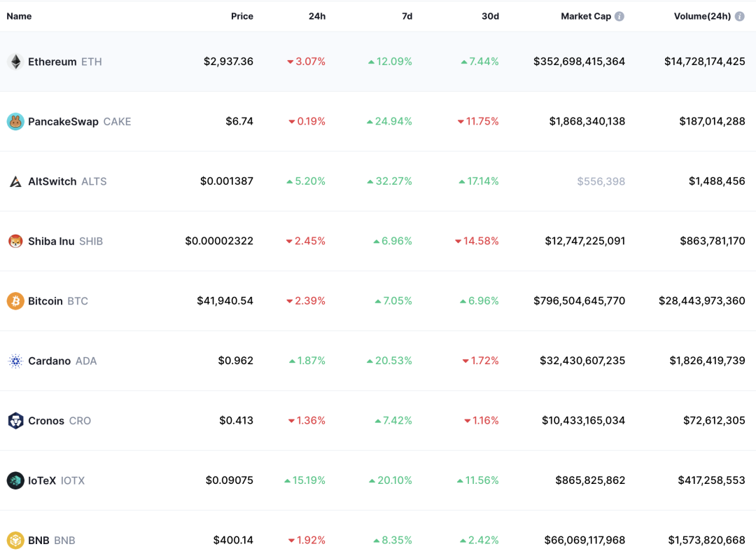
Task: Click the SHIB ticker symbol
Action: pos(91,241)
